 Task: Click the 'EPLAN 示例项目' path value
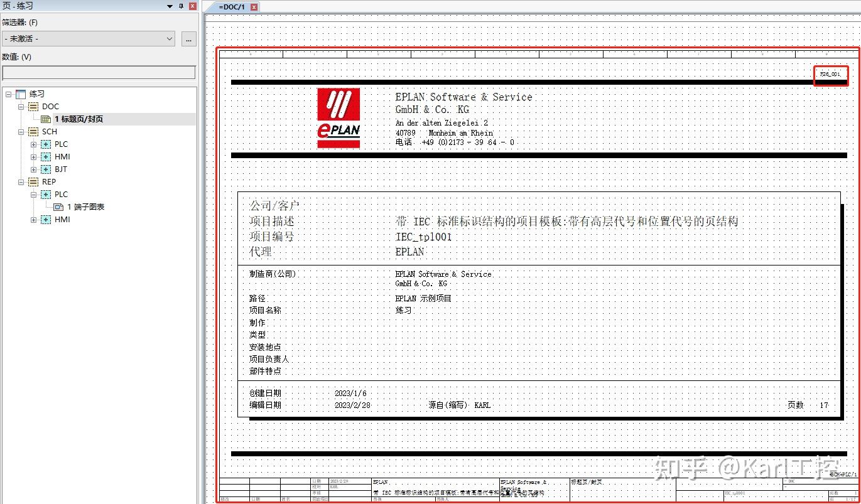point(423,299)
